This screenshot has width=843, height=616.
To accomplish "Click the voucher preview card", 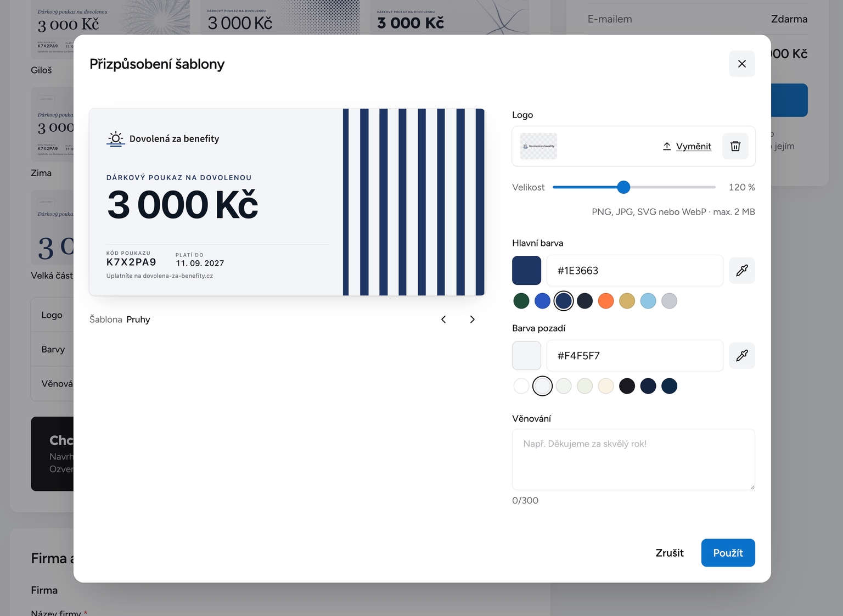I will (287, 202).
